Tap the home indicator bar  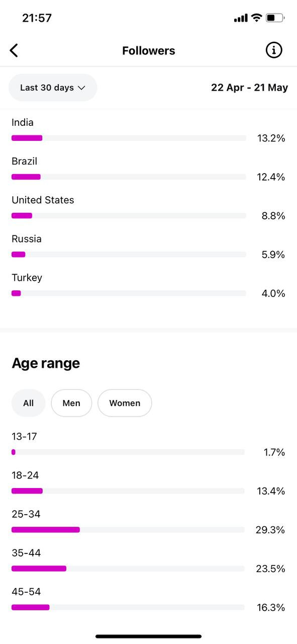click(149, 636)
